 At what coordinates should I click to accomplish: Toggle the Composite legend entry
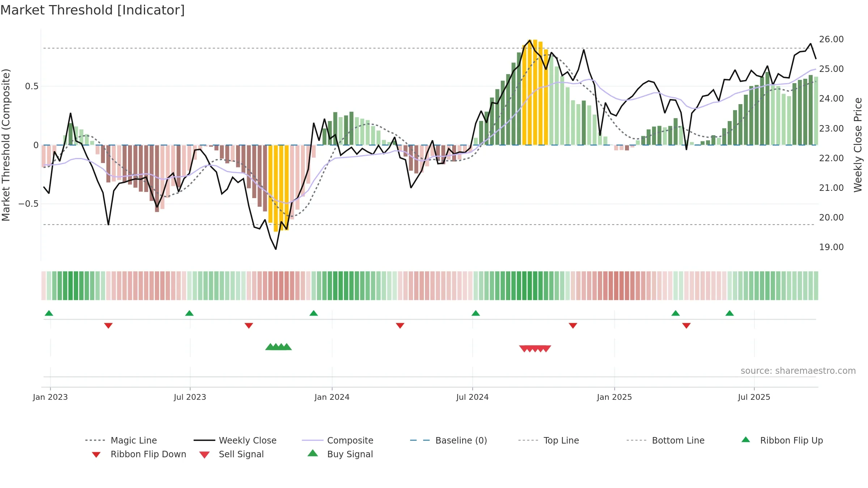point(337,440)
